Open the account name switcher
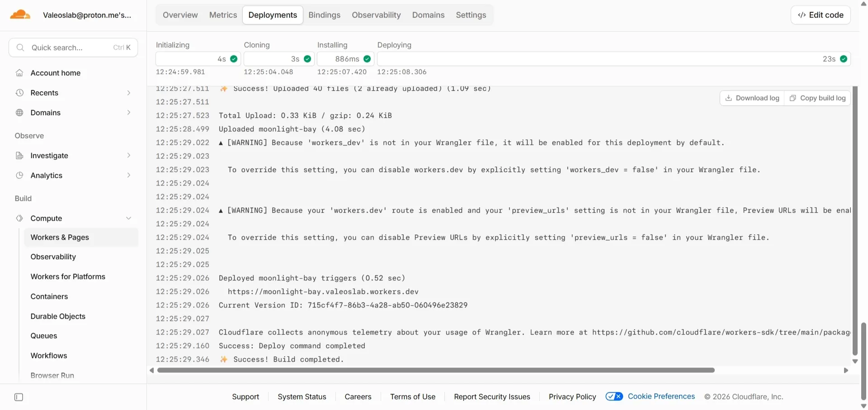 pyautogui.click(x=87, y=15)
